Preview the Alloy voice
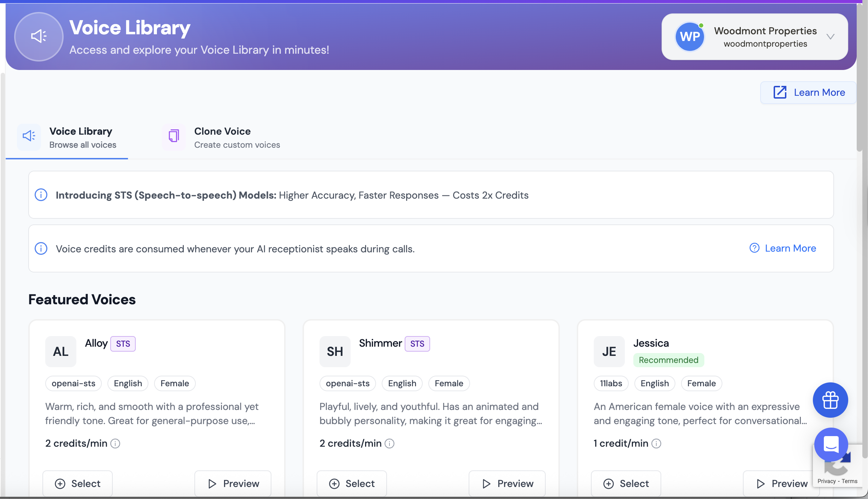868x499 pixels. (233, 483)
